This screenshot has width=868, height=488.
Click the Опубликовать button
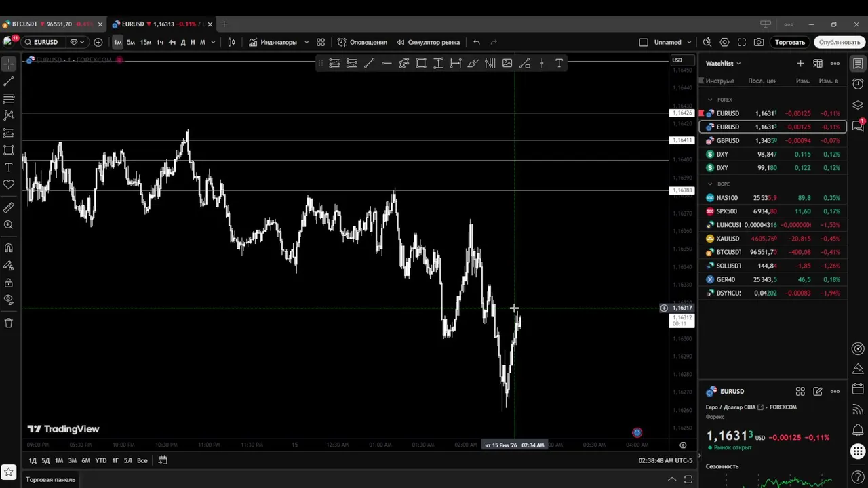click(840, 42)
